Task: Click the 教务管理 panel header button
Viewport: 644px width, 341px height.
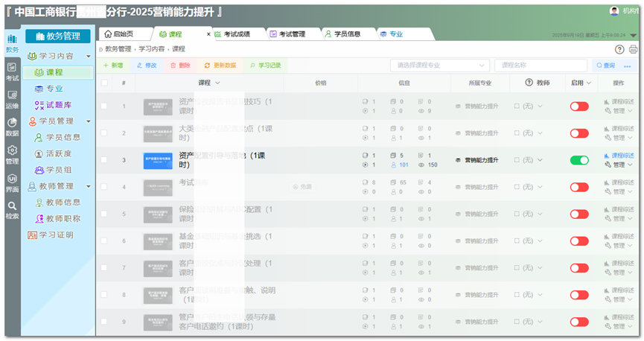Action: [x=58, y=36]
